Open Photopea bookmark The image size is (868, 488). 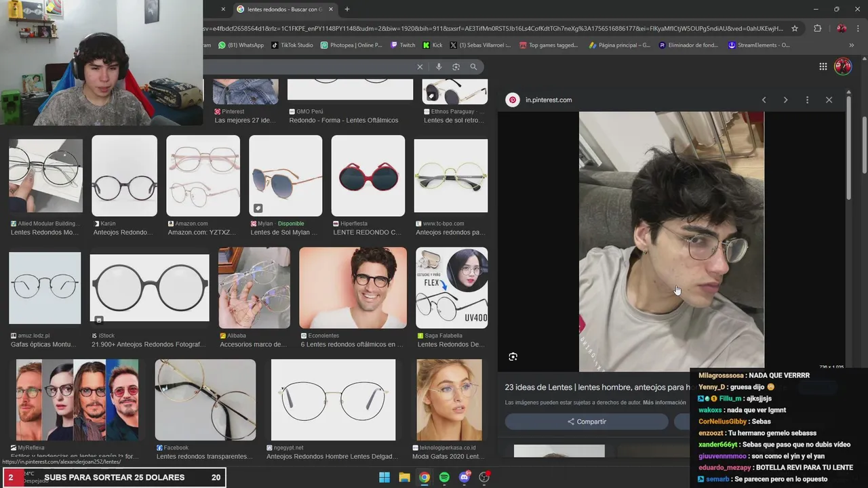[x=351, y=45]
